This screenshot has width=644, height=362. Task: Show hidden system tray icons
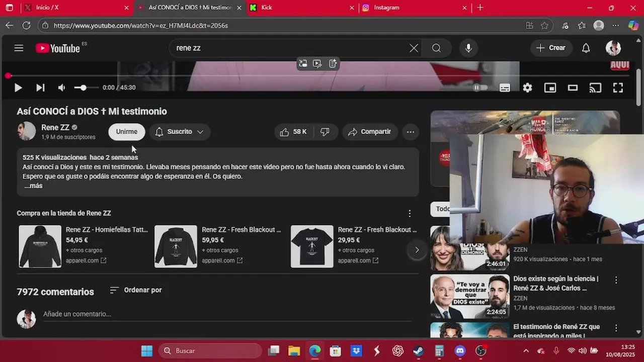[526, 350]
